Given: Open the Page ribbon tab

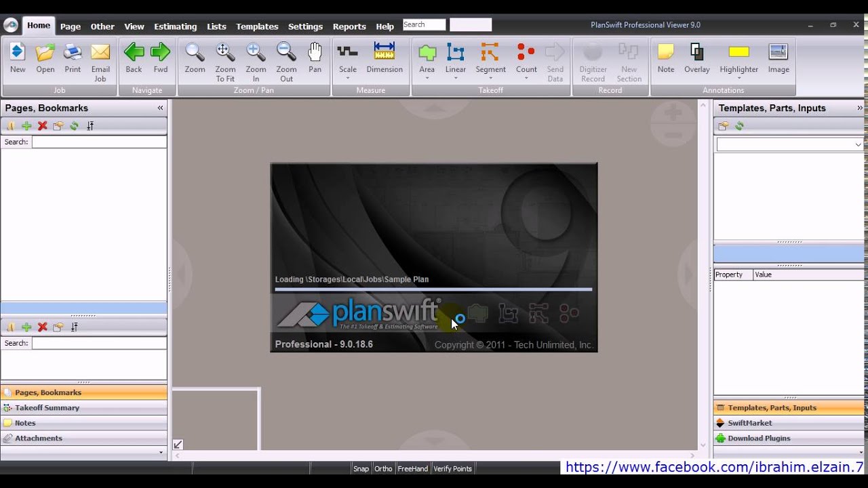Looking at the screenshot, I should (x=71, y=26).
